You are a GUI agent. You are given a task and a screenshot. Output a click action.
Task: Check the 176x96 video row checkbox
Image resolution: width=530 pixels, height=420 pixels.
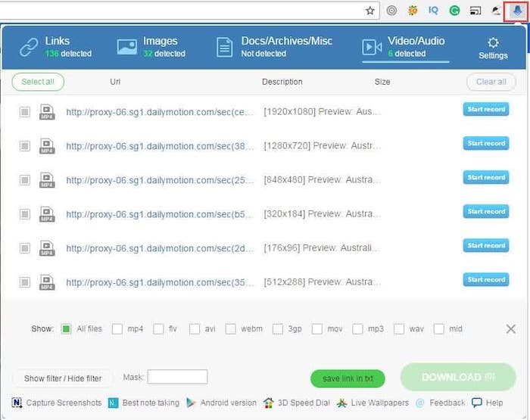coord(25,248)
